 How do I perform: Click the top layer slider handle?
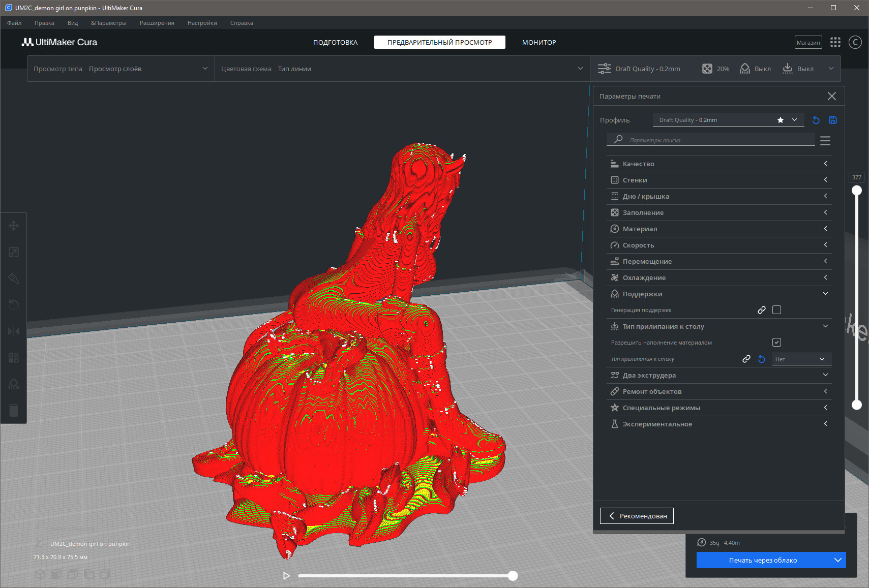pos(857,190)
